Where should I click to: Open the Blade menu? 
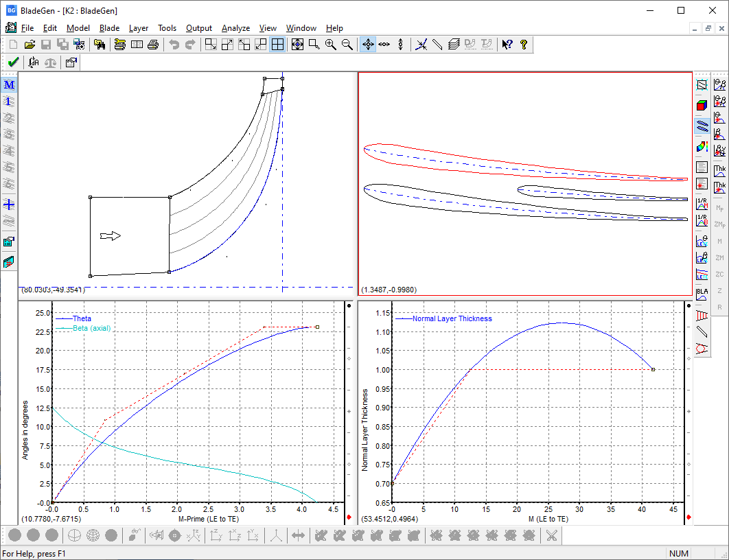click(x=109, y=28)
